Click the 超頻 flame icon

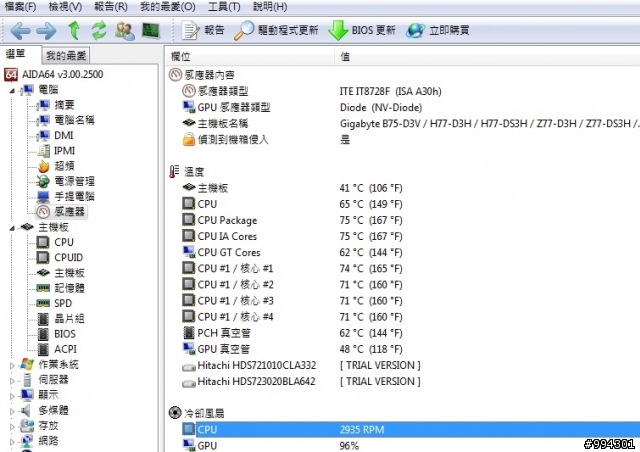[x=43, y=166]
